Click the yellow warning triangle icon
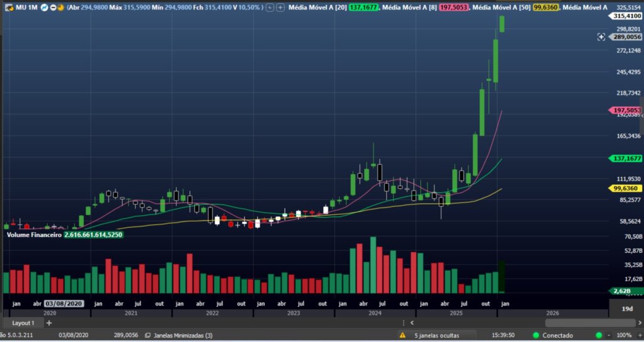Screen dimensions: 644x342 coord(402,335)
